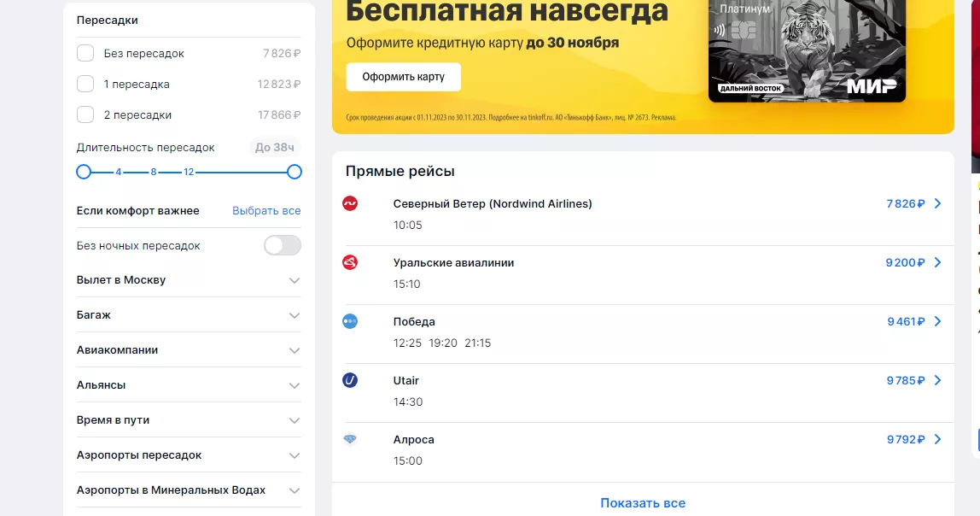Viewport: 980px width, 516px height.
Task: Enable the Без ночных пересадок toggle
Action: (x=282, y=245)
